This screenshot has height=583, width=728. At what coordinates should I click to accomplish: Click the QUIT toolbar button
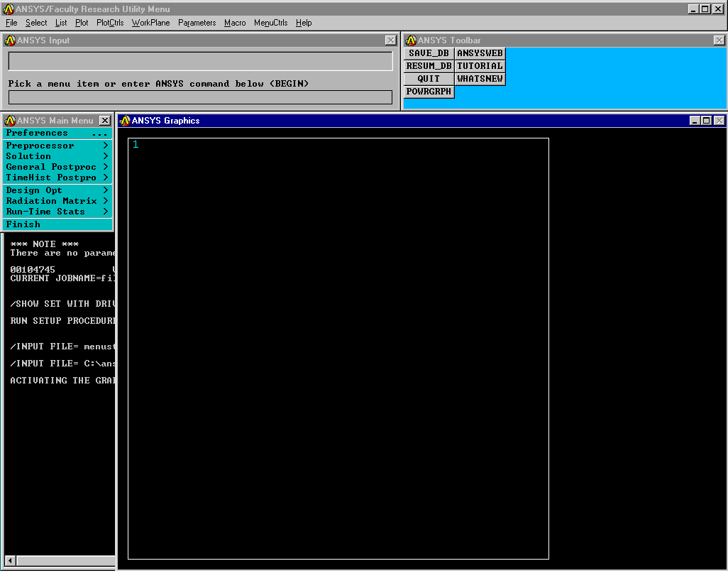point(429,79)
